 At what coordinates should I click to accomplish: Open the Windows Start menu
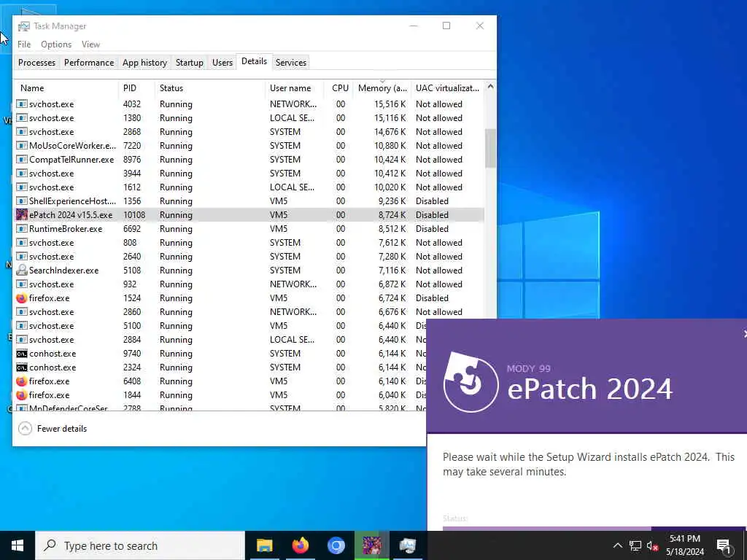coord(18,545)
